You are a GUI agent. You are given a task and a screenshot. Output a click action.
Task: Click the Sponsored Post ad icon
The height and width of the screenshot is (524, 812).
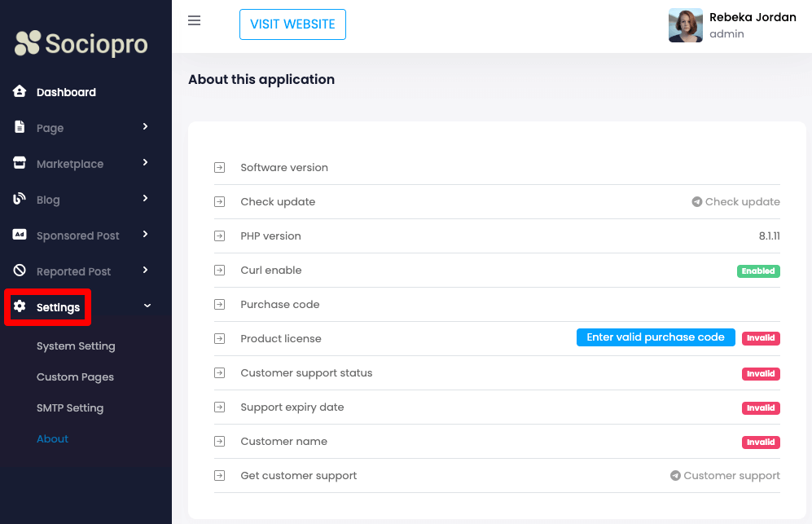(20, 235)
